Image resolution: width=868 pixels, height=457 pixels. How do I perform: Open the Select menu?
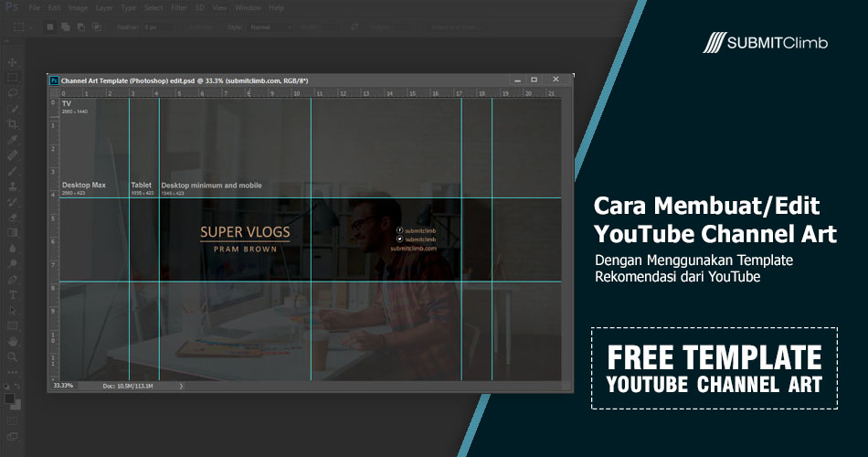(x=153, y=7)
